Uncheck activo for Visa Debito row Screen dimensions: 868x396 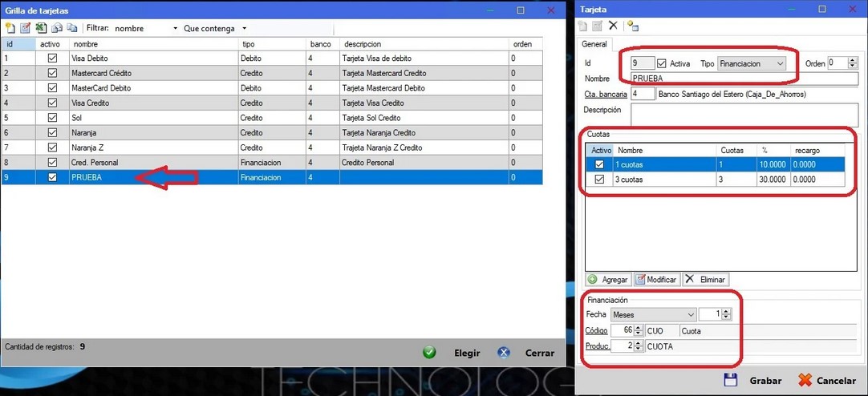click(53, 58)
